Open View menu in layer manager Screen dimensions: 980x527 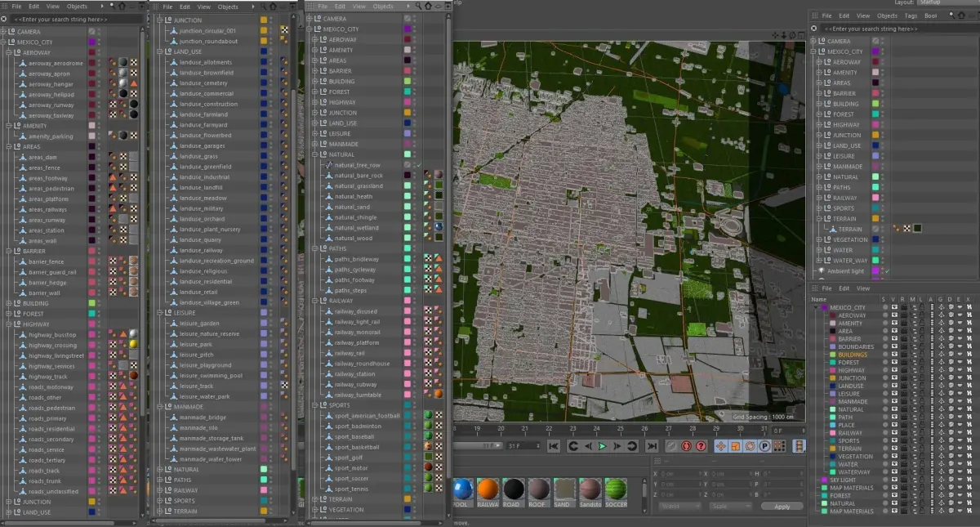click(863, 288)
